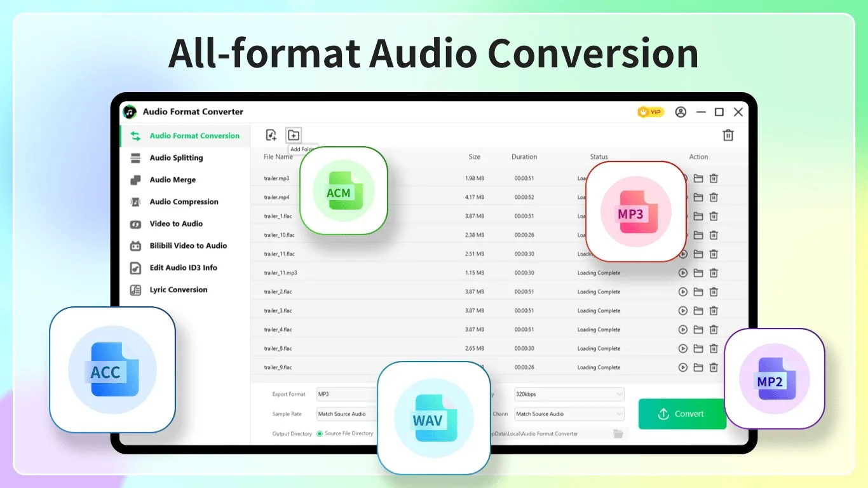The height and width of the screenshot is (488, 868).
Task: Open the Export Format MP3 dropdown
Action: pyautogui.click(x=347, y=395)
